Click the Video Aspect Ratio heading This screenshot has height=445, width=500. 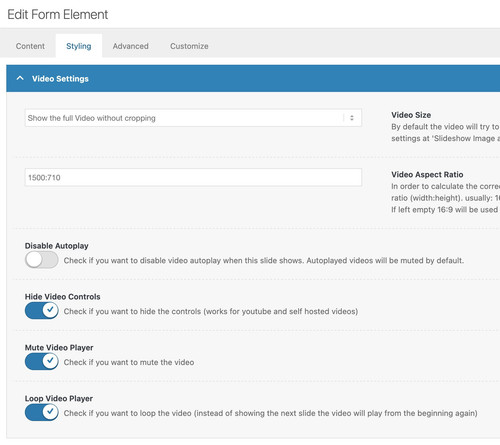427,174
